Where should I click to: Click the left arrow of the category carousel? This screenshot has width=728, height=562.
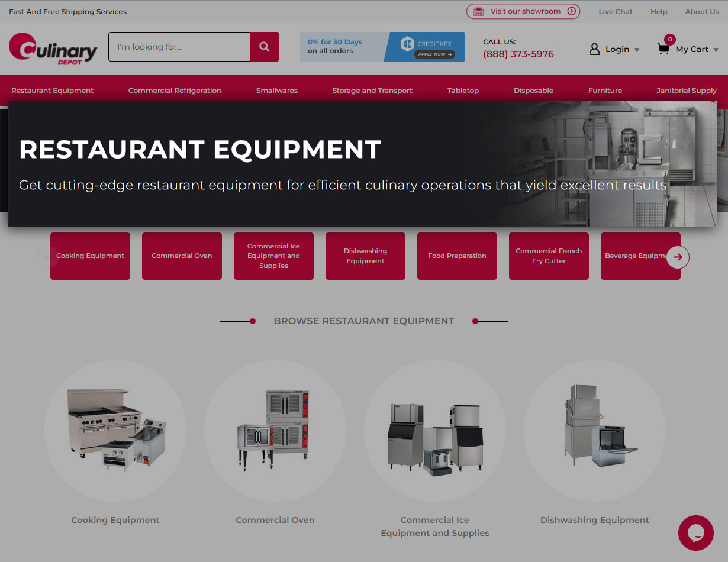click(46, 257)
